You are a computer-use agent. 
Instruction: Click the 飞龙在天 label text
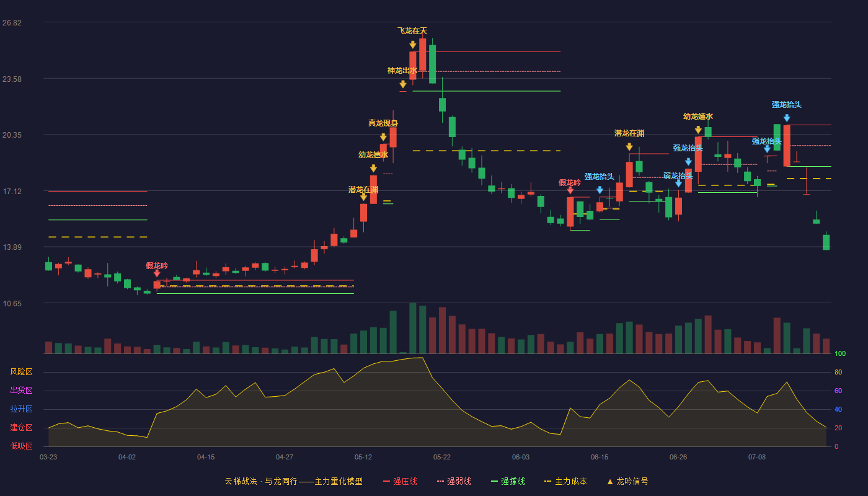coord(412,31)
